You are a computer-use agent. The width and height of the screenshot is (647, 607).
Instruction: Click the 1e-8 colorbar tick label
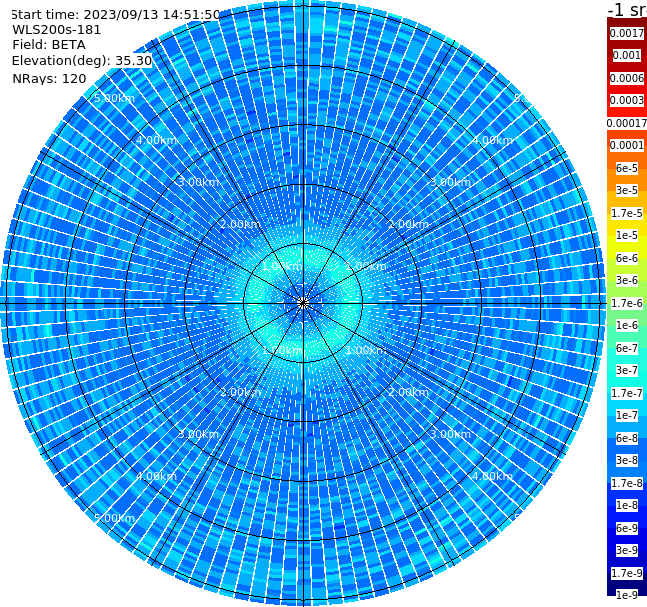tap(627, 505)
